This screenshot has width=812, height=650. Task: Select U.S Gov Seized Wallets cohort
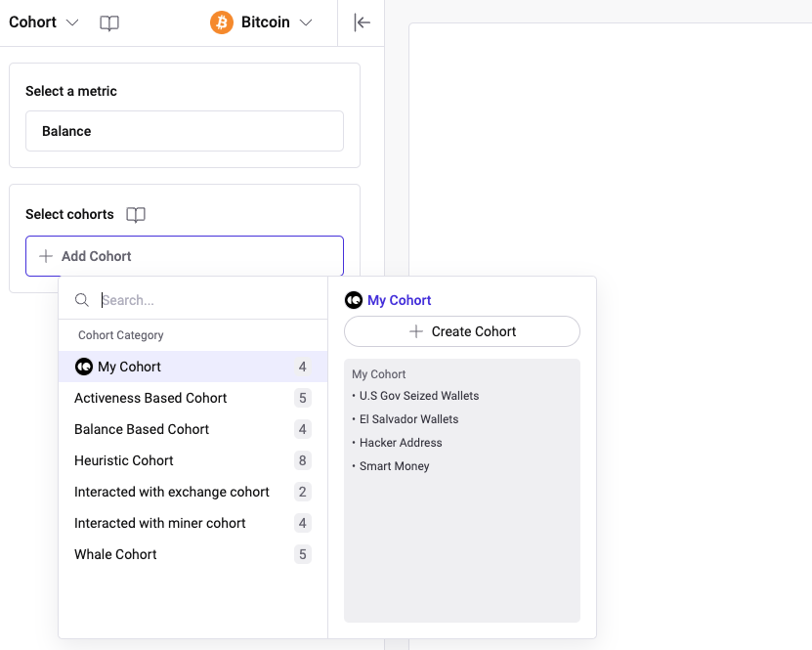click(419, 396)
